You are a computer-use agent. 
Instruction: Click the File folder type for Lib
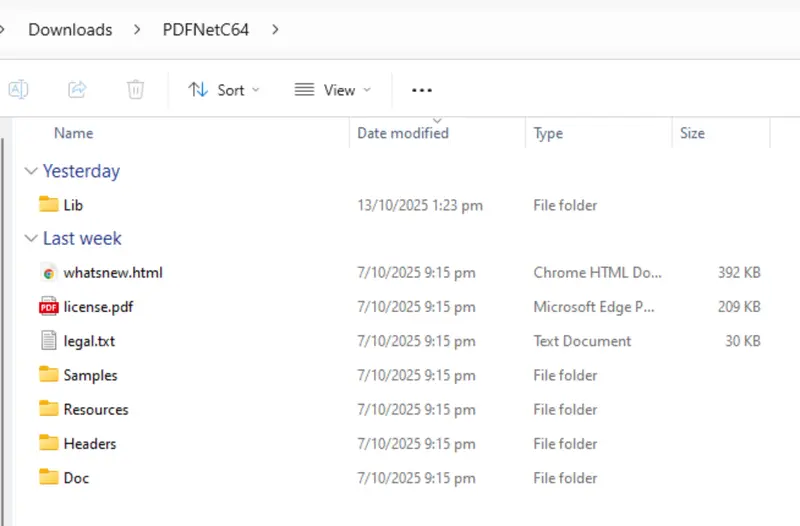pos(565,205)
